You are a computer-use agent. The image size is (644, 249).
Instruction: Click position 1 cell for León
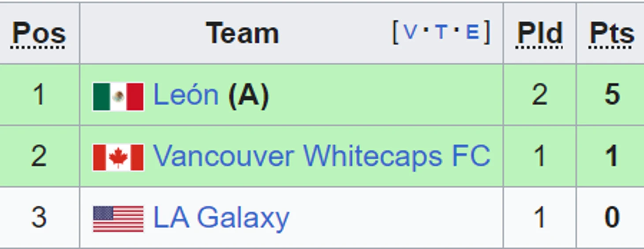(40, 95)
